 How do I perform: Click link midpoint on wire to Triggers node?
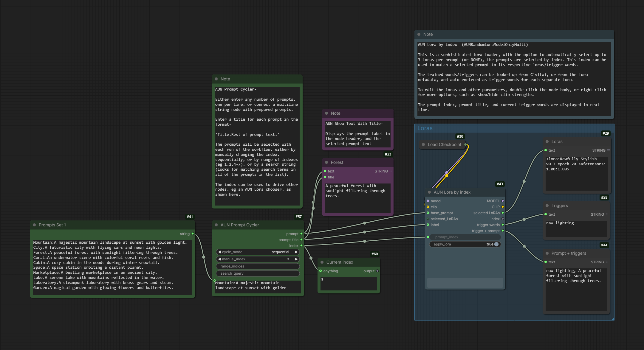coord(524,220)
